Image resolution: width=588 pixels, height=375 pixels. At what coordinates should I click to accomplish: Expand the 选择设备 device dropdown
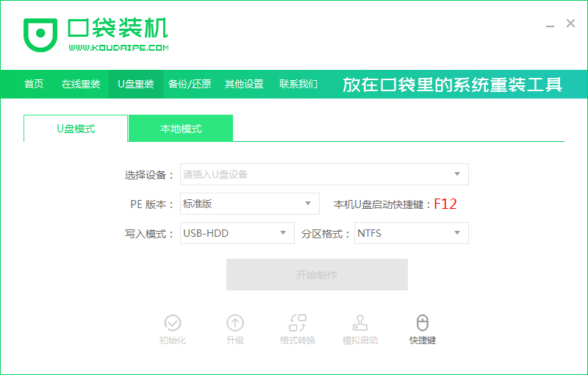(456, 174)
